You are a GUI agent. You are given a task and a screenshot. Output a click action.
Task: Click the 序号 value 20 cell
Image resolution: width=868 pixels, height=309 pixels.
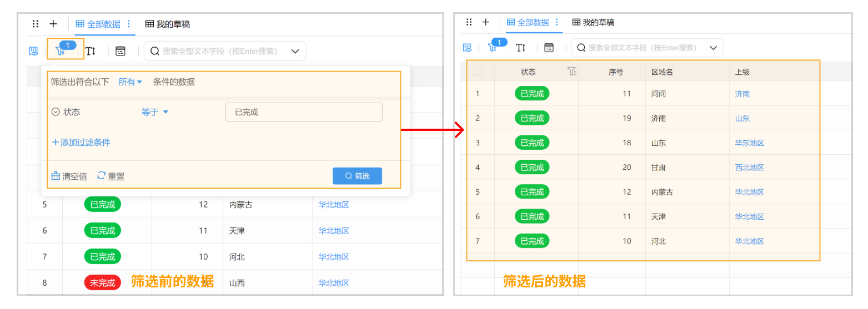click(627, 167)
